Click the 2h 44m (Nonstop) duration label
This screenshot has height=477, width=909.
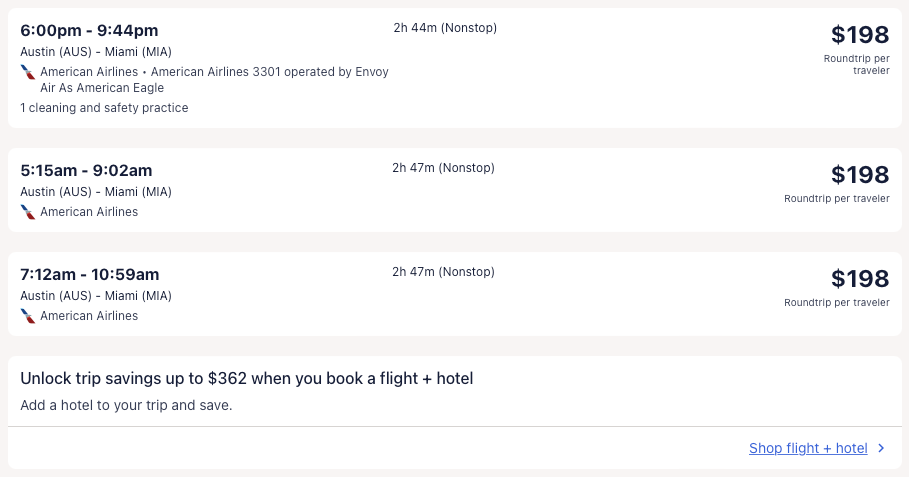click(445, 28)
